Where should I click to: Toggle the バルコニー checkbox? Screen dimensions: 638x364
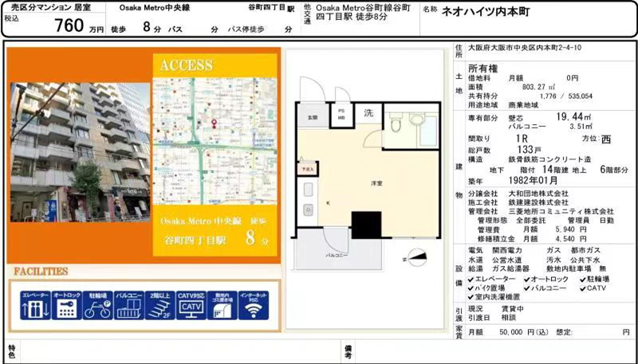526,288
